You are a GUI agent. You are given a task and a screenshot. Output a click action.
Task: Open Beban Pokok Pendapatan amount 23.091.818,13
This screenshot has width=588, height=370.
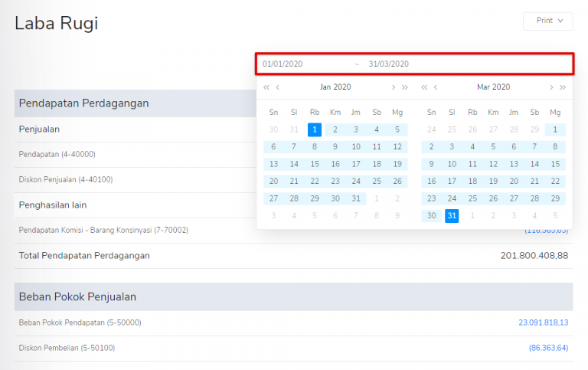click(543, 323)
